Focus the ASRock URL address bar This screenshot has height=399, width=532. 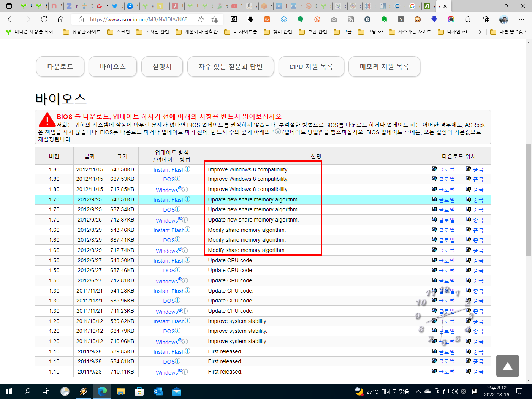pos(141,19)
